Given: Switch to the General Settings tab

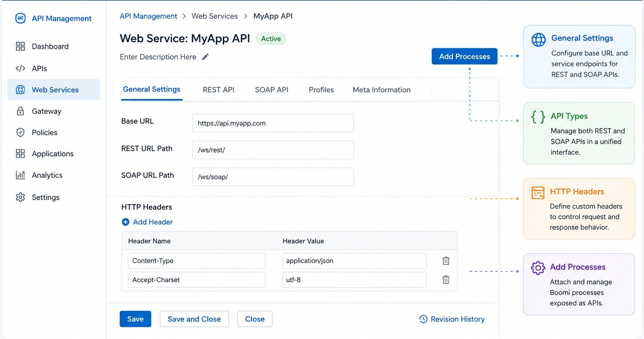Looking at the screenshot, I should pyautogui.click(x=152, y=90).
